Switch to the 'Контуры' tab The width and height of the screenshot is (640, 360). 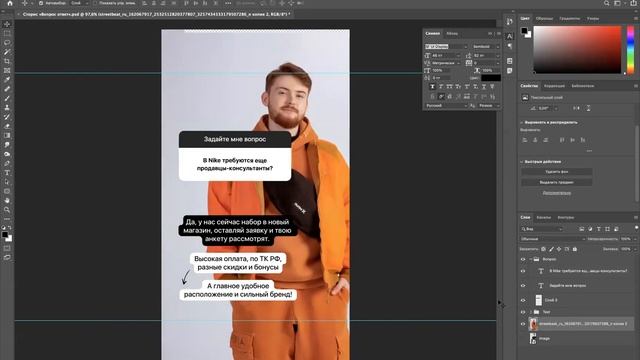(566, 218)
